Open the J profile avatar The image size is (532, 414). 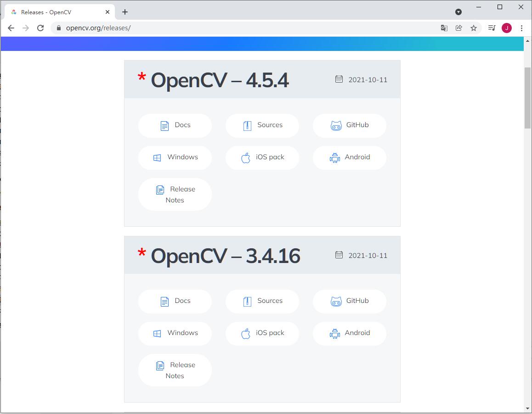click(x=507, y=28)
